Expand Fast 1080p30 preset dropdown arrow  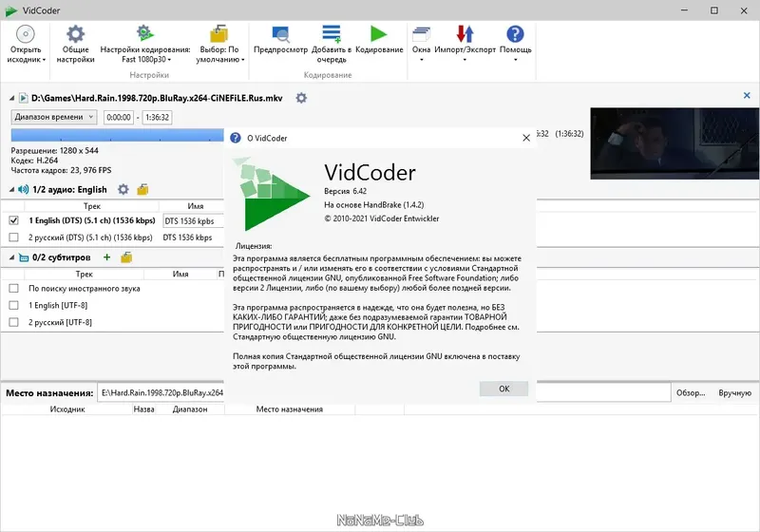click(169, 60)
